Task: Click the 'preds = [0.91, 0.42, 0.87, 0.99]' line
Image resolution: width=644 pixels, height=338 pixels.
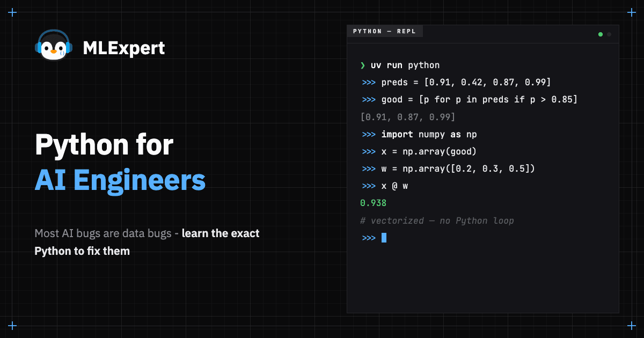Action: (466, 83)
